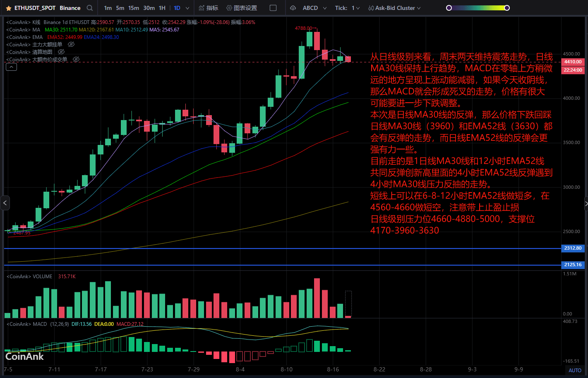Click the EMA legend label
This screenshot has height=378, width=588.
point(38,37)
